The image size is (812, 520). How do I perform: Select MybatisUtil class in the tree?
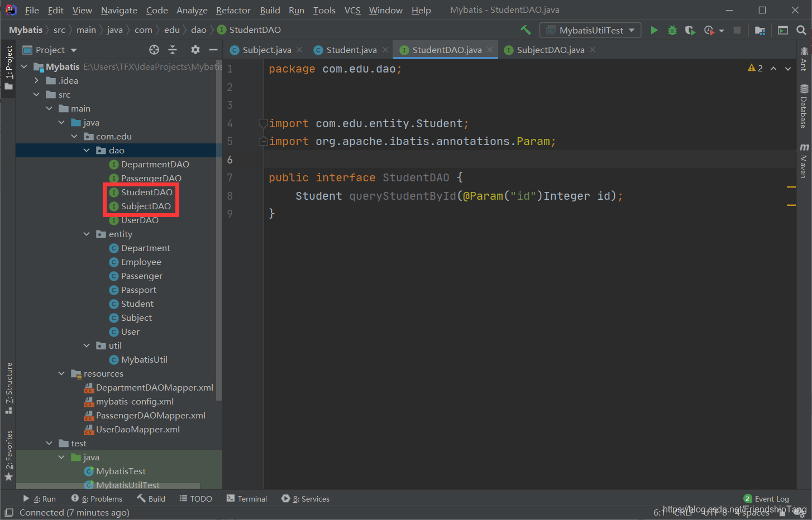(x=144, y=359)
